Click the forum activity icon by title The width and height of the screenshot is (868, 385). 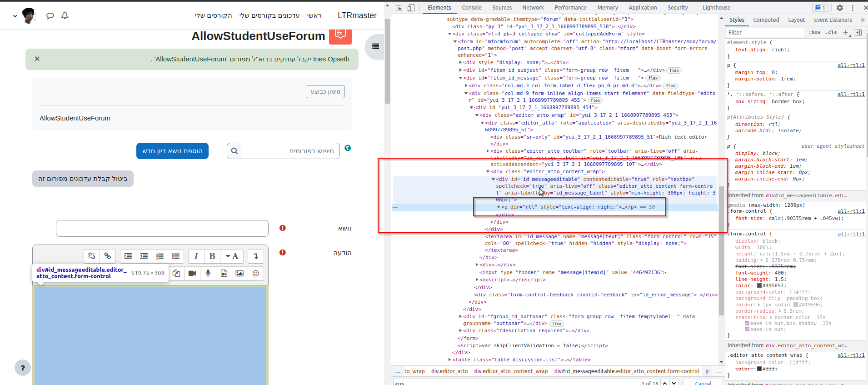[340, 35]
